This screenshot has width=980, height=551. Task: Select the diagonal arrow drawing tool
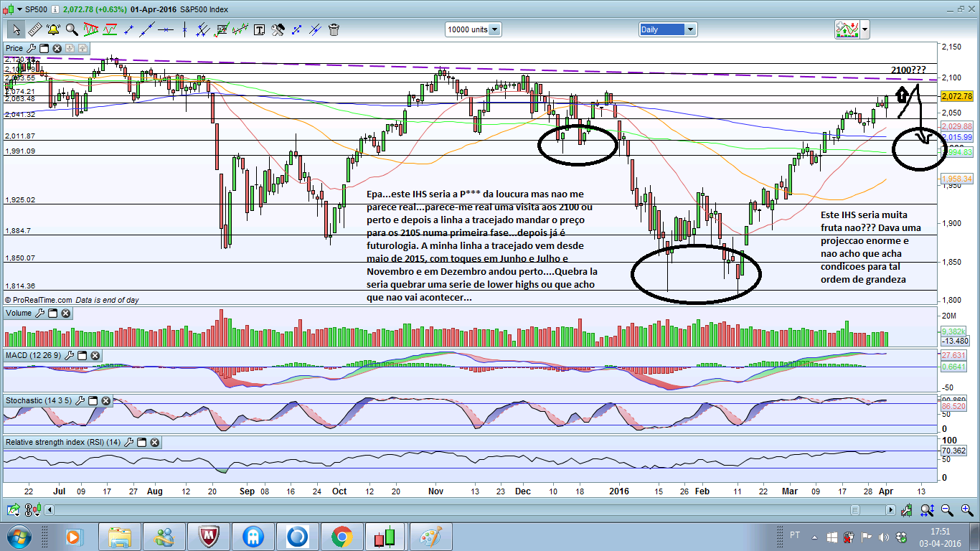coord(297,29)
